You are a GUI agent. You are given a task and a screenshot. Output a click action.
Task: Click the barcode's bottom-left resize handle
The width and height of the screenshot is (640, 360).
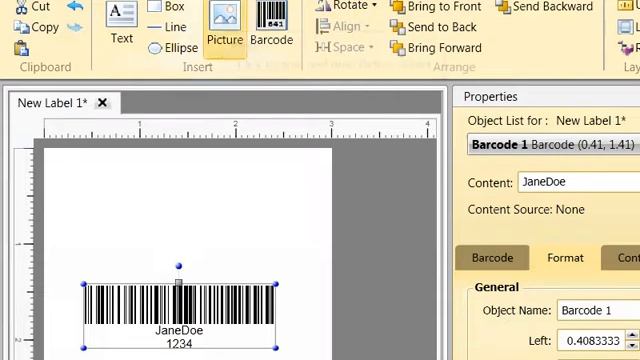point(84,348)
